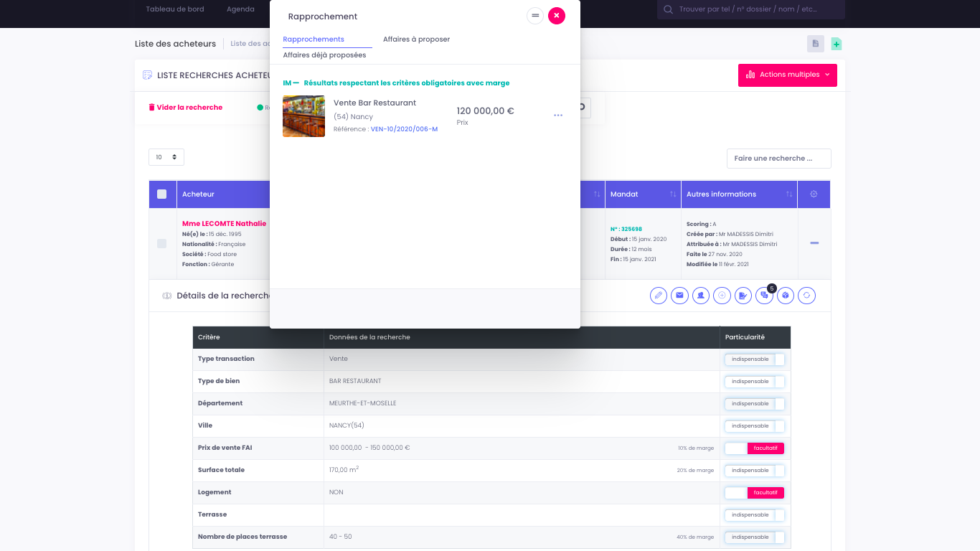Open the gear icon in the table header
Image resolution: width=980 pixels, height=551 pixels.
click(x=814, y=194)
